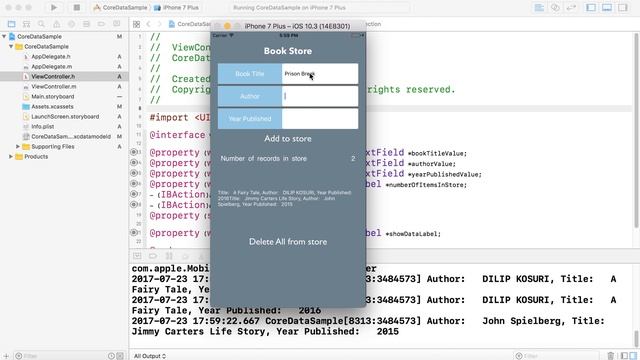Viewport: 640px width, 360px height.
Task: Toggle the Utilities panel visibility
Action: (x=622, y=7)
